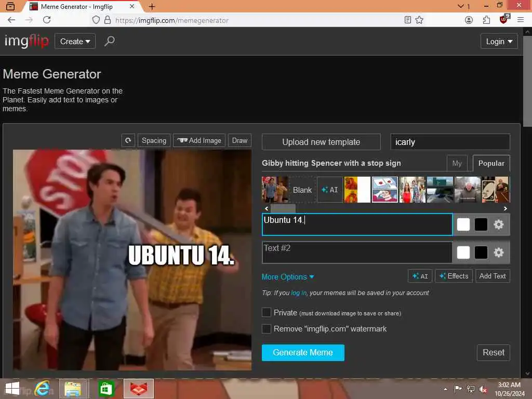Bookmark this page with the star
This screenshot has height=399, width=532.
[419, 20]
